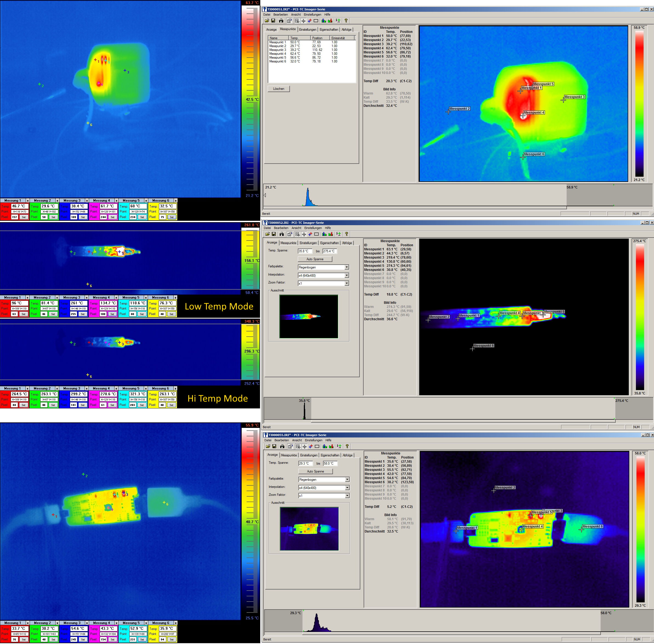Switch to the Messpunkte tab in the TI000055 window

click(x=289, y=455)
